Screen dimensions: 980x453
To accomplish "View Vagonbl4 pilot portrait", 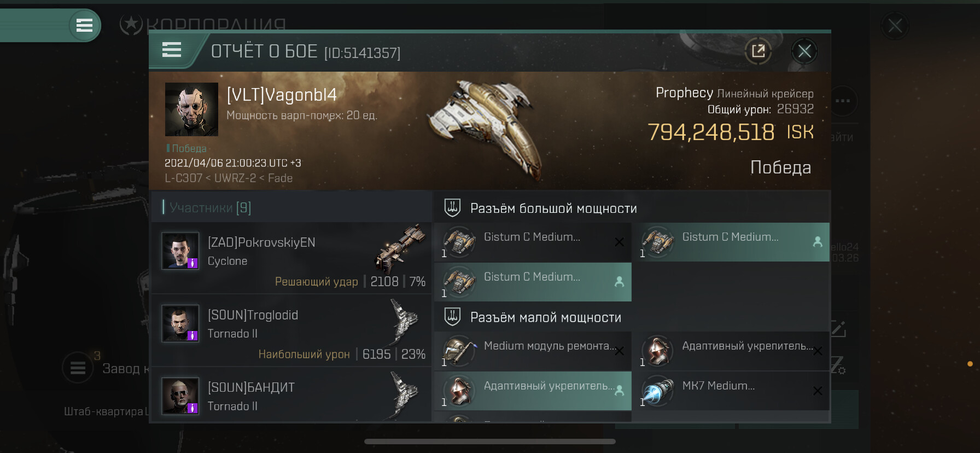I will [x=192, y=109].
